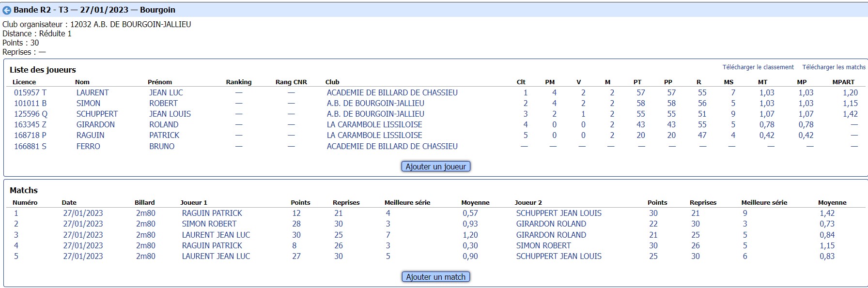Click match number 4
The image size is (868, 288).
16,245
